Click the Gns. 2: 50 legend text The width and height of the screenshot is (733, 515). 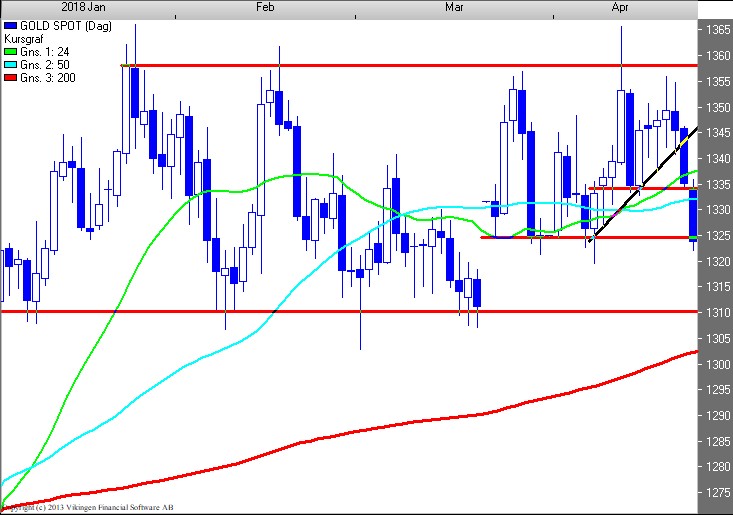pos(44,65)
